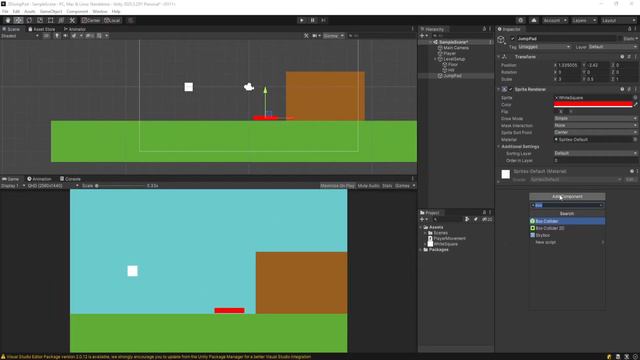This screenshot has width=640, height=360.
Task: Toggle Center pivot mode
Action: tap(91, 20)
